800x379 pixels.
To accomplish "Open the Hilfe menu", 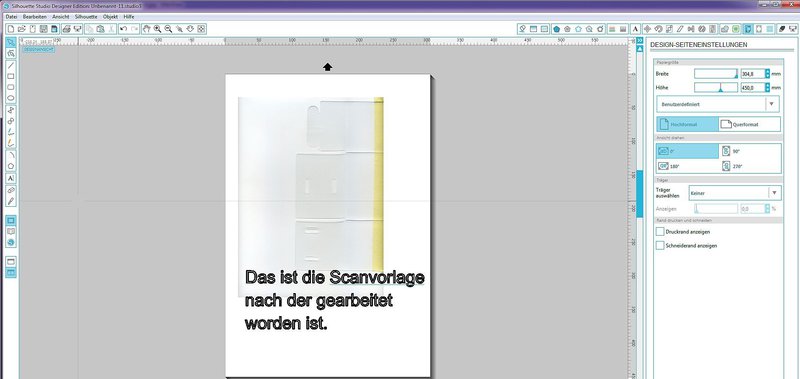I will 129,17.
